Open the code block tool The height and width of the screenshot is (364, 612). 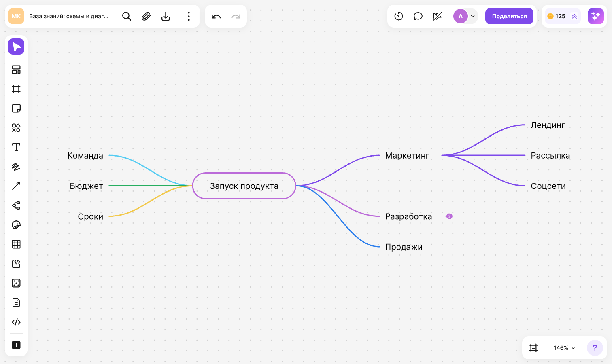click(x=16, y=322)
